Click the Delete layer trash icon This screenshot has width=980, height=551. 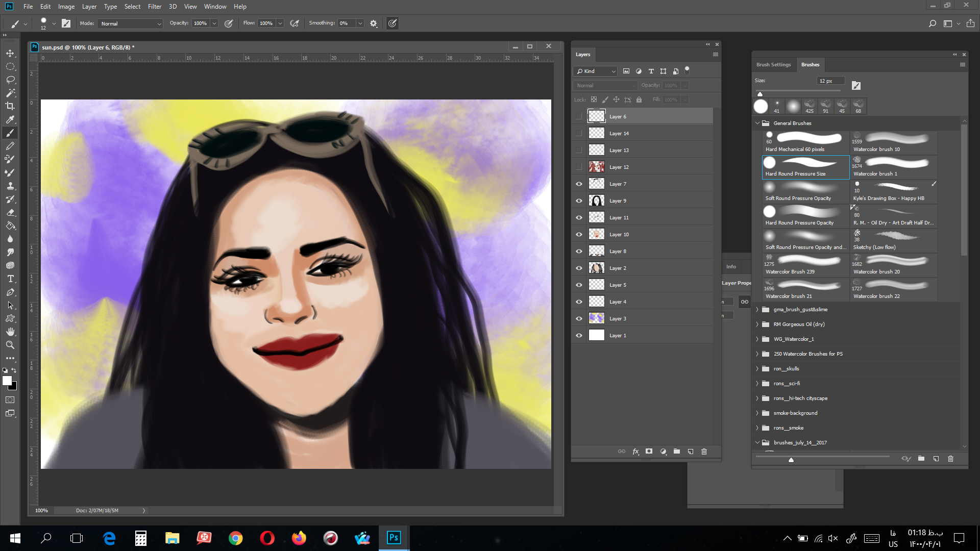[x=704, y=452]
